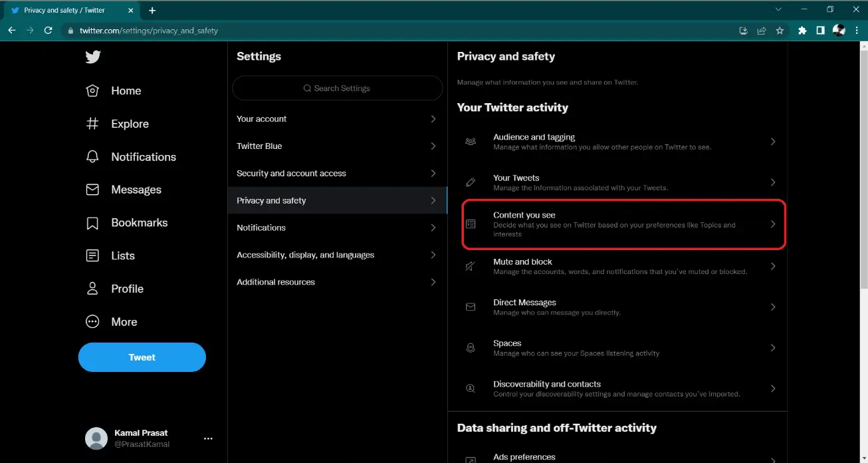Screen dimensions: 868x463
Task: Open account menu with three dots beside Kamal Prasat
Action: [208, 438]
